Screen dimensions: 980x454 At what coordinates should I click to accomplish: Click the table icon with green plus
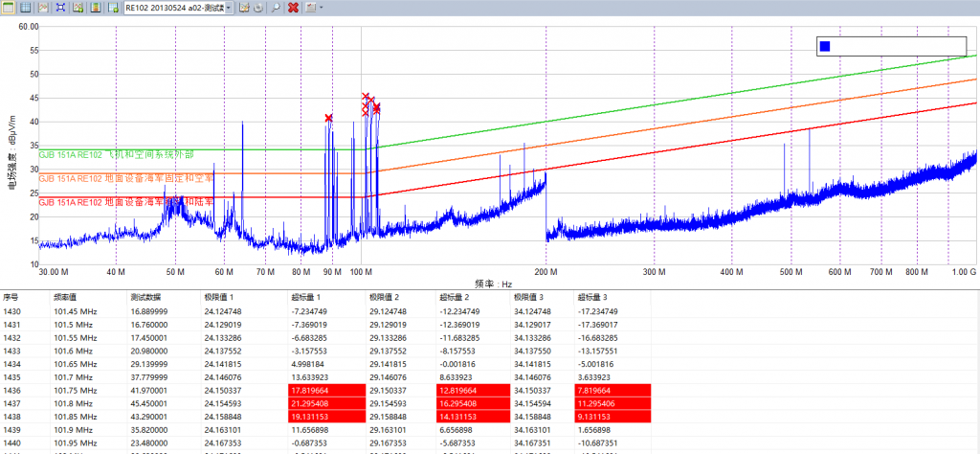112,8
